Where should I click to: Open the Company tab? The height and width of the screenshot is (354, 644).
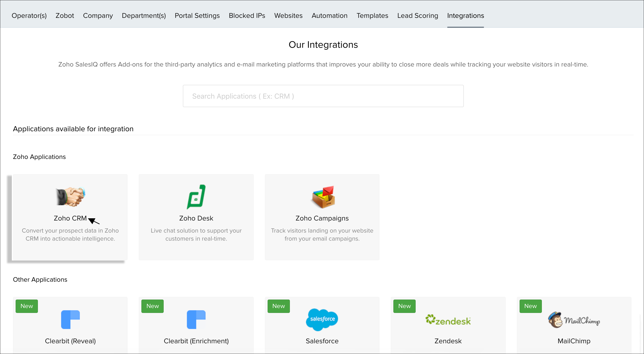coord(98,15)
